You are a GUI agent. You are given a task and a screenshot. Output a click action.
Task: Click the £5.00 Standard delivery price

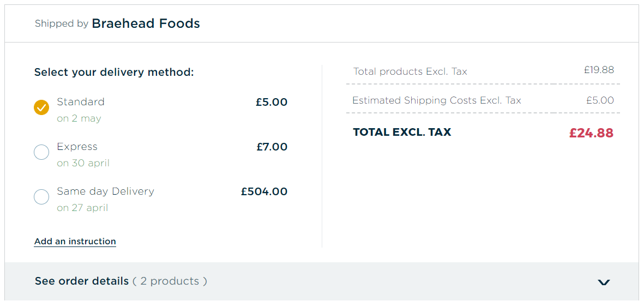click(272, 103)
